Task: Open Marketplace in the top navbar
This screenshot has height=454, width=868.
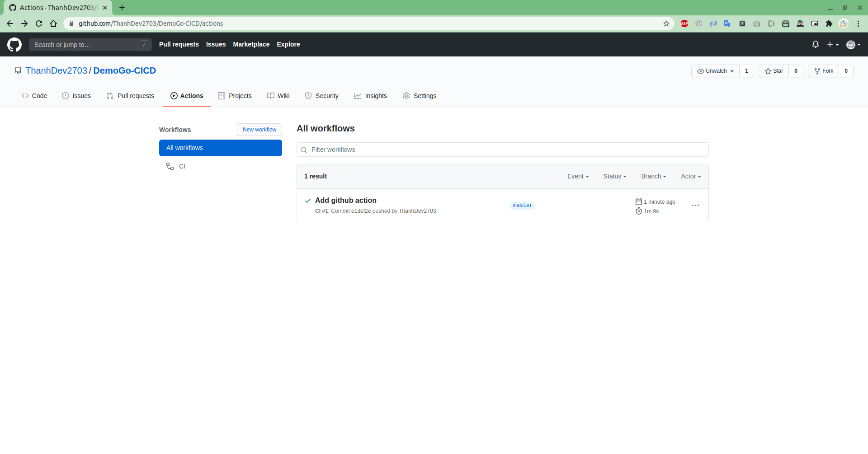Action: click(251, 44)
